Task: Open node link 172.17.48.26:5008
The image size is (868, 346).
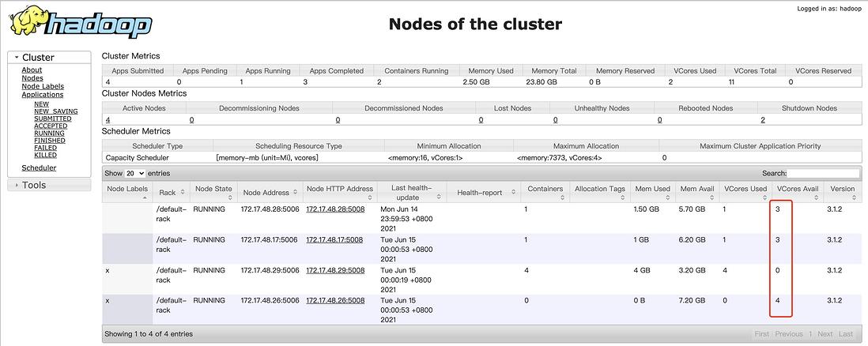Action: pyautogui.click(x=335, y=300)
